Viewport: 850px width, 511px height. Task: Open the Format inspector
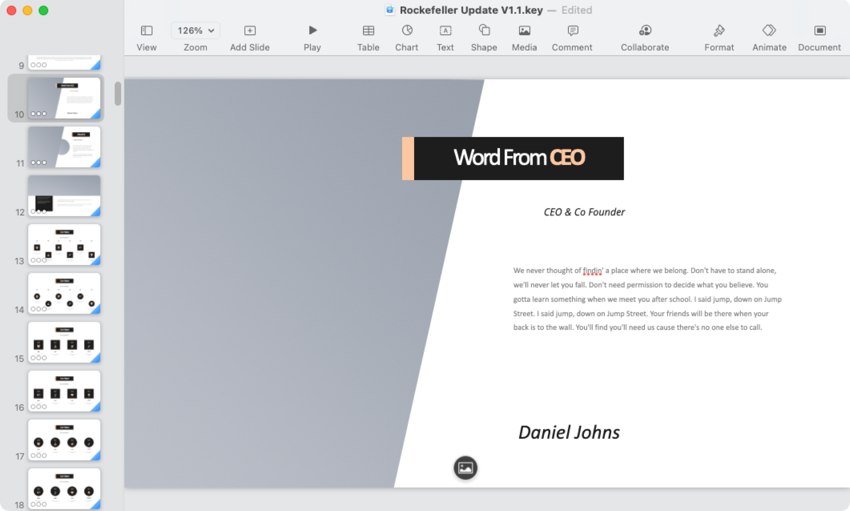(719, 30)
